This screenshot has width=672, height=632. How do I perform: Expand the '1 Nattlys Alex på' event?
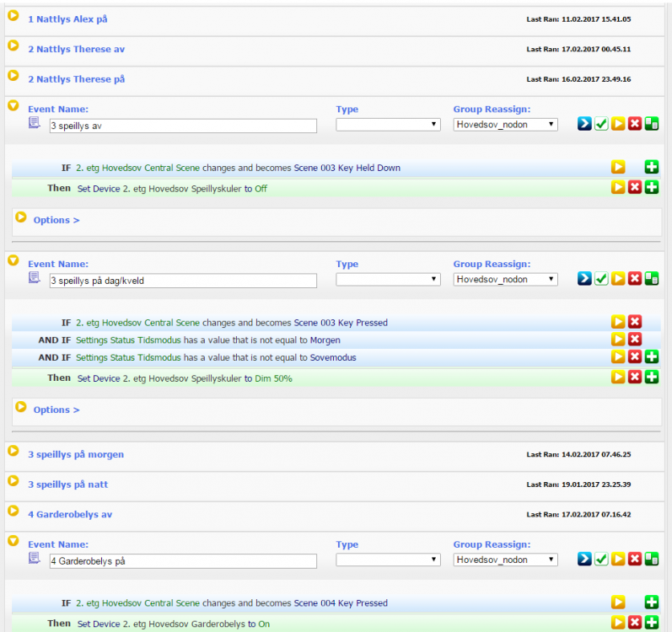[13, 17]
